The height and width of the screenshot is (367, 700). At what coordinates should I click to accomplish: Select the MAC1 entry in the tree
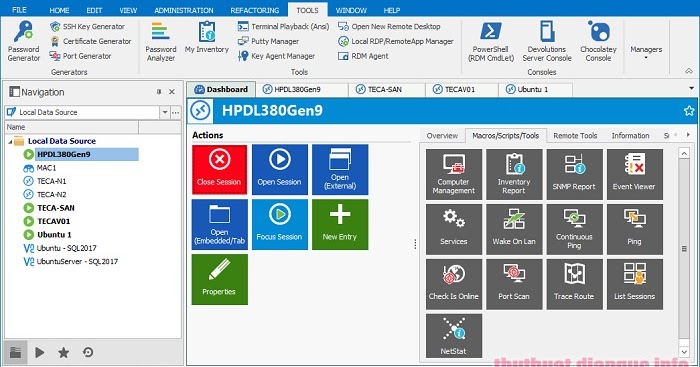[46, 168]
